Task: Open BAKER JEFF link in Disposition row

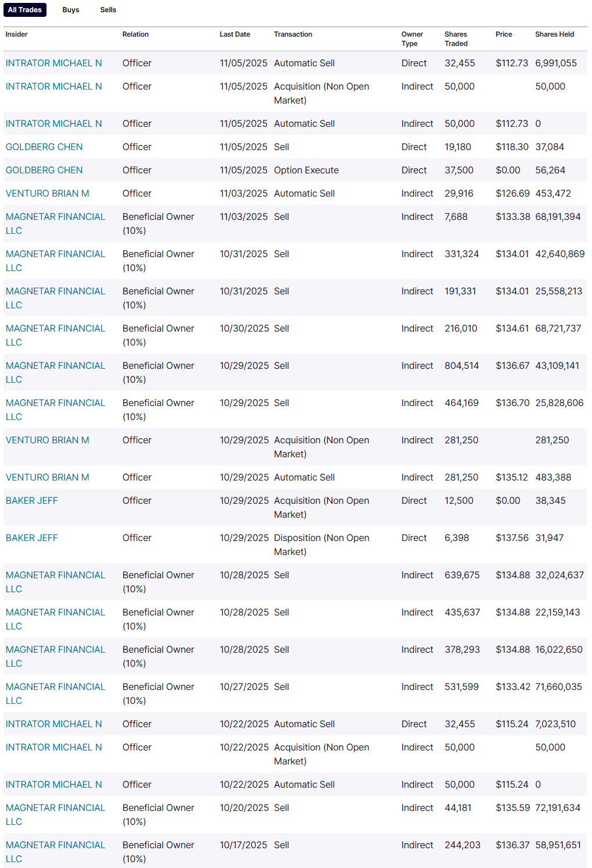Action: (32, 538)
